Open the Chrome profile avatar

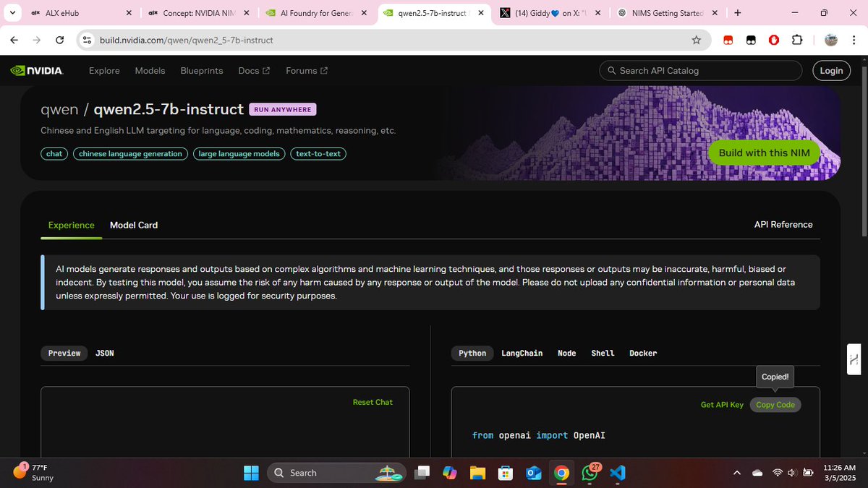coord(831,40)
